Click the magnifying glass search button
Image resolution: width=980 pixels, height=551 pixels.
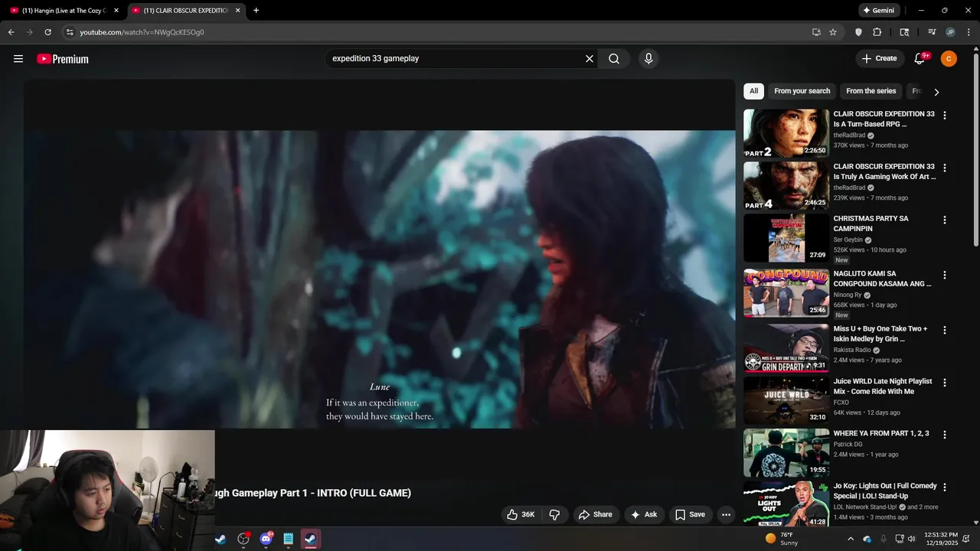pyautogui.click(x=614, y=59)
